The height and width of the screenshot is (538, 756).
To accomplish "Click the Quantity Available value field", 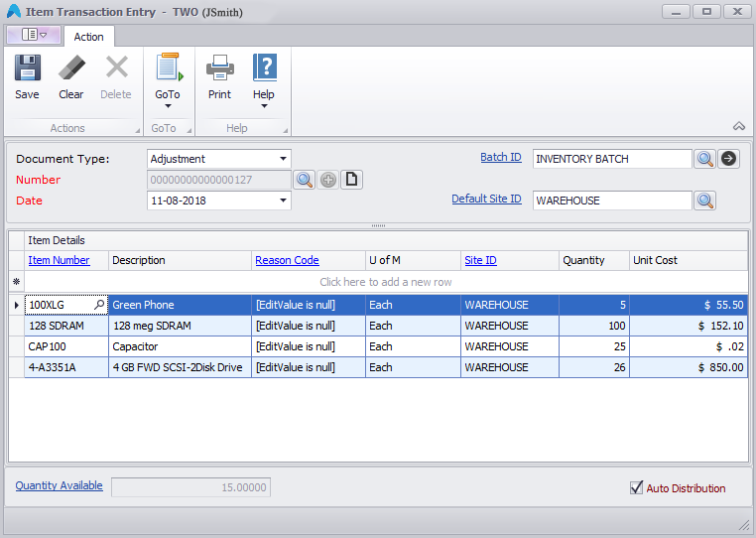I will pyautogui.click(x=190, y=487).
